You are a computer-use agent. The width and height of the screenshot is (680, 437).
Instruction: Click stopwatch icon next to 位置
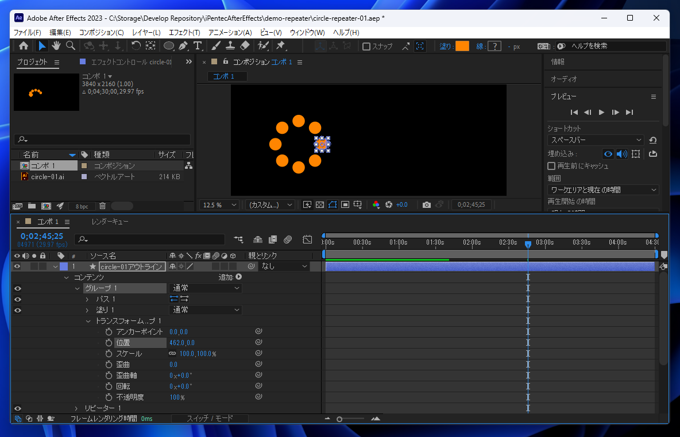point(109,343)
